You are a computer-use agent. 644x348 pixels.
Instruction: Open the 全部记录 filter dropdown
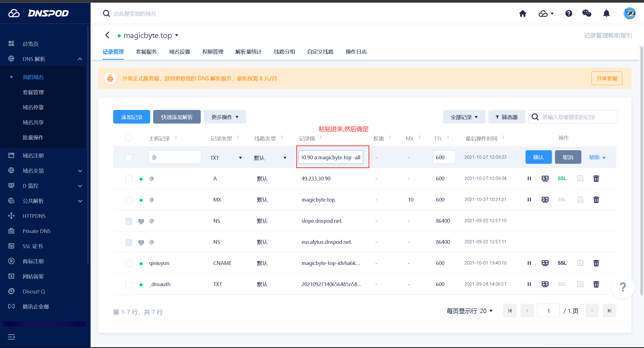coord(464,117)
